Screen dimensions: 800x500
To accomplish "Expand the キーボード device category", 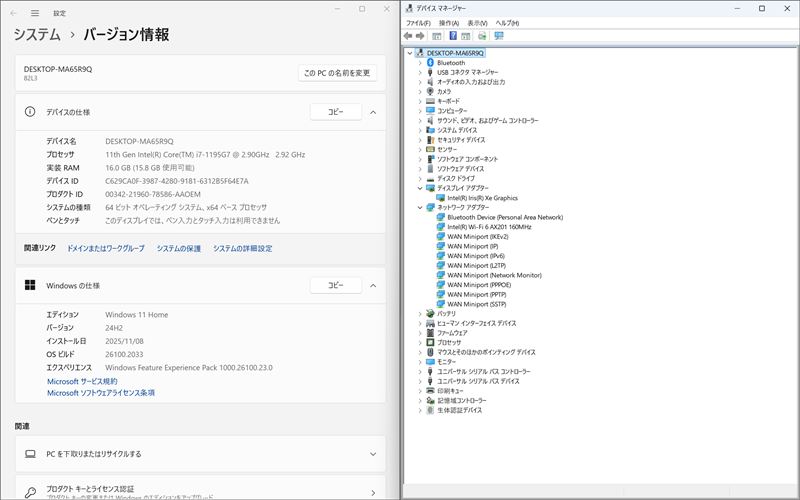I will (420, 101).
